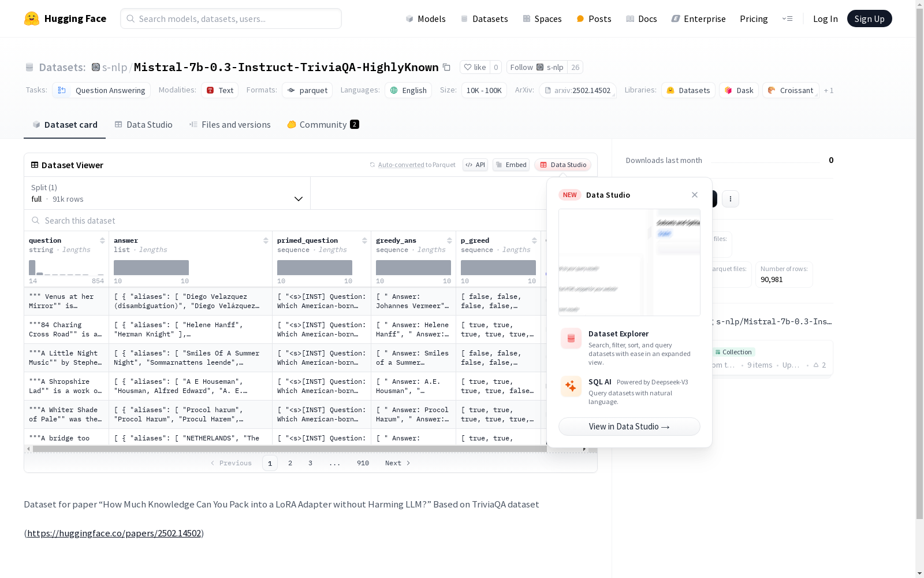Open Docs in top navigation
This screenshot has width=924, height=578.
(x=641, y=18)
